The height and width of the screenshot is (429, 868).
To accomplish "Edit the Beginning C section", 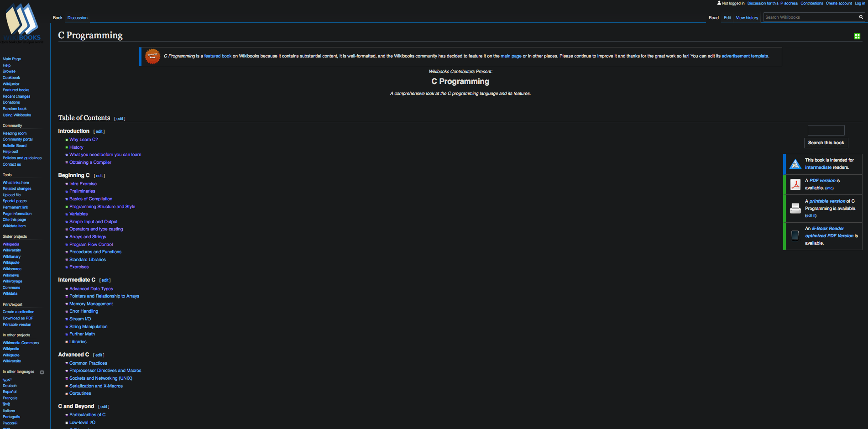I will click(x=99, y=176).
